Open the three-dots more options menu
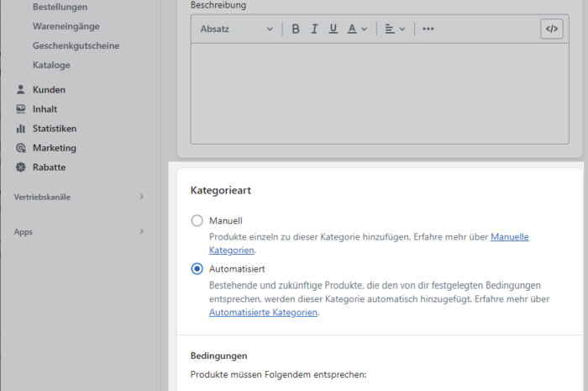The width and height of the screenshot is (588, 391). point(428,29)
